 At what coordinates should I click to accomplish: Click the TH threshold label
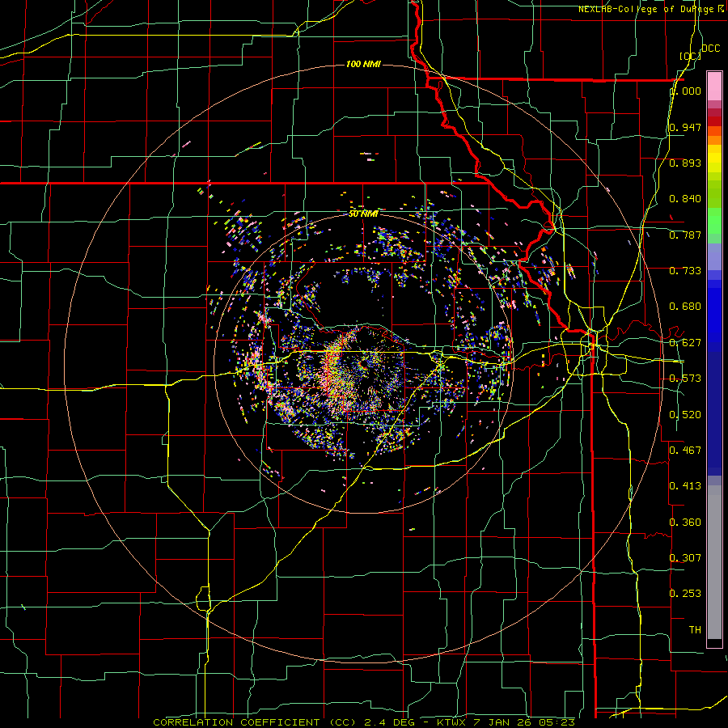695,630
